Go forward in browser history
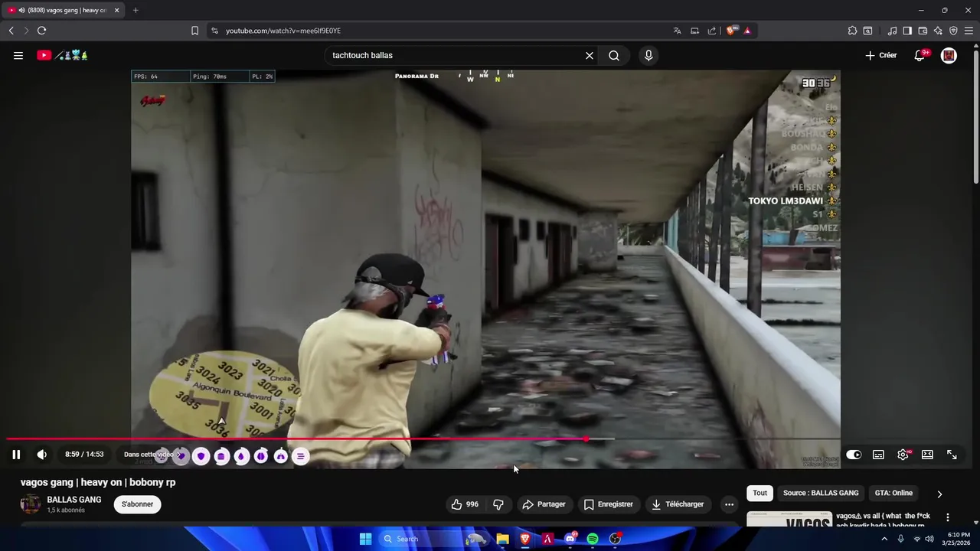This screenshot has height=551, width=980. (x=25, y=31)
